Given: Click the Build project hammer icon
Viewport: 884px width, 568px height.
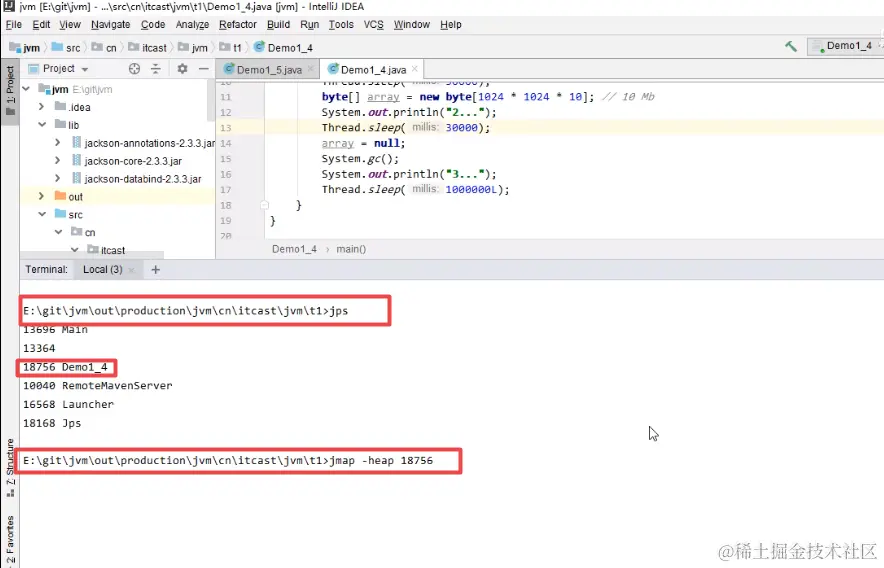Looking at the screenshot, I should tap(791, 46).
